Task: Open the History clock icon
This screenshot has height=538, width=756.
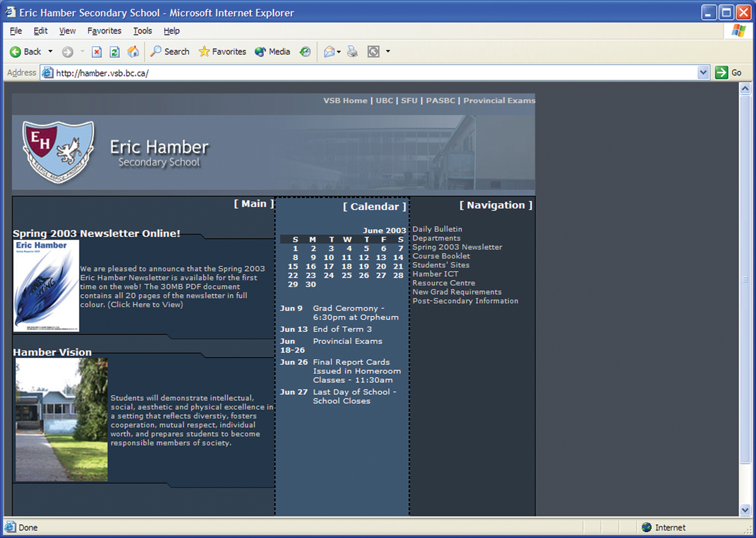Action: click(x=305, y=52)
